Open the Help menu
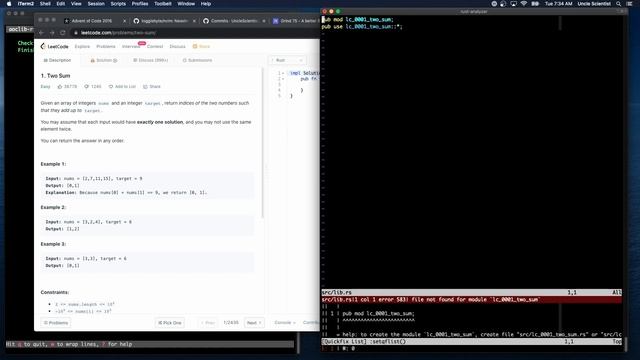 tap(206, 4)
